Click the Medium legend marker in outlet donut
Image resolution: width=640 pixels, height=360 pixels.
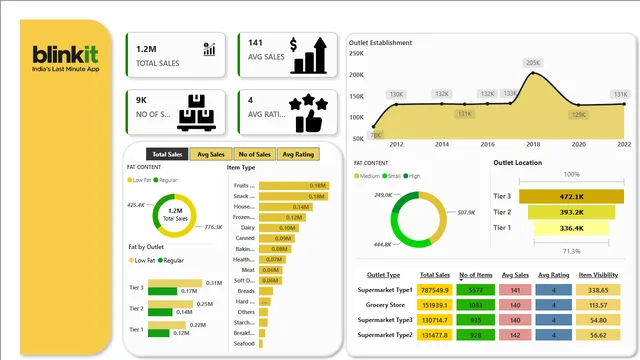point(356,176)
